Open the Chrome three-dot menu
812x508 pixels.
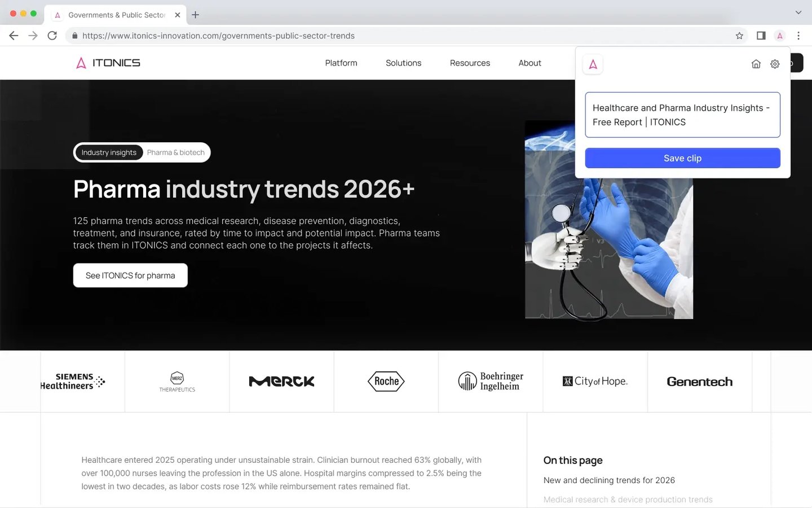click(x=798, y=36)
